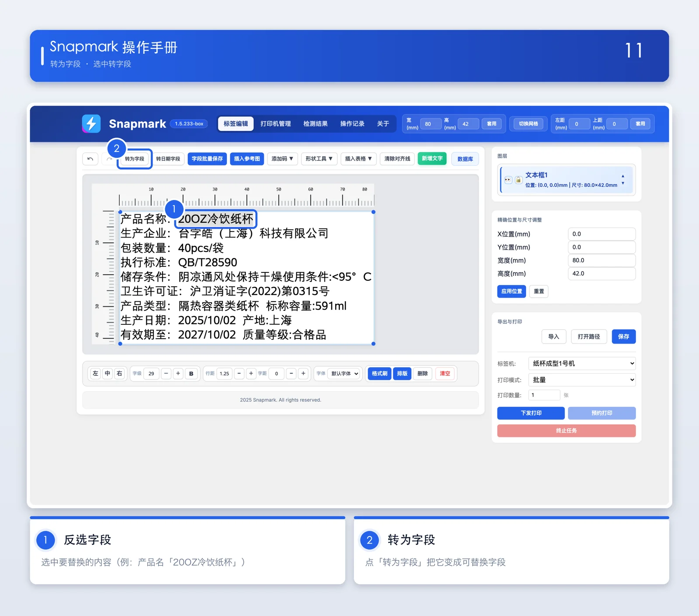Click 套用 next to the label height field
699x616 pixels.
[492, 124]
